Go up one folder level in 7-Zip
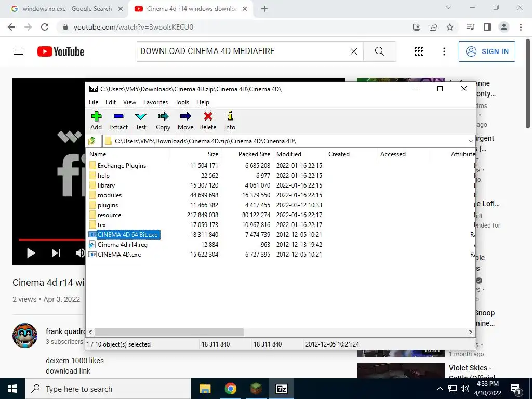 click(92, 141)
